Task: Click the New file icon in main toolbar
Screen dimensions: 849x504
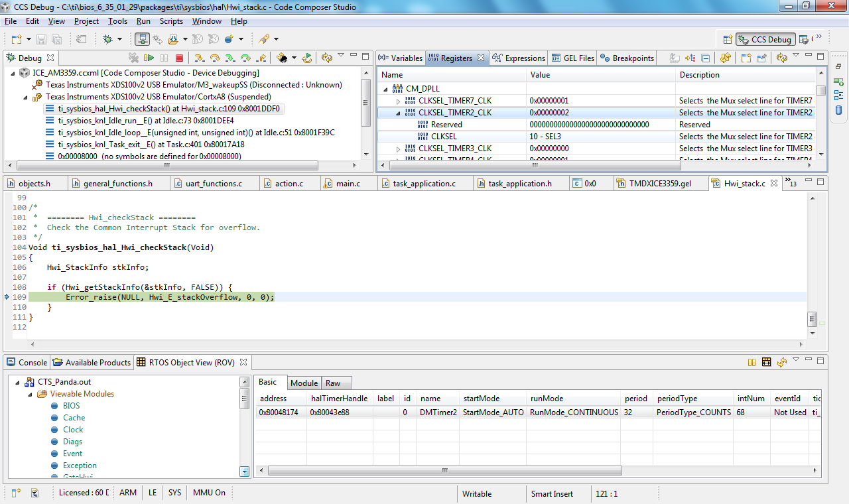Action: 16,39
